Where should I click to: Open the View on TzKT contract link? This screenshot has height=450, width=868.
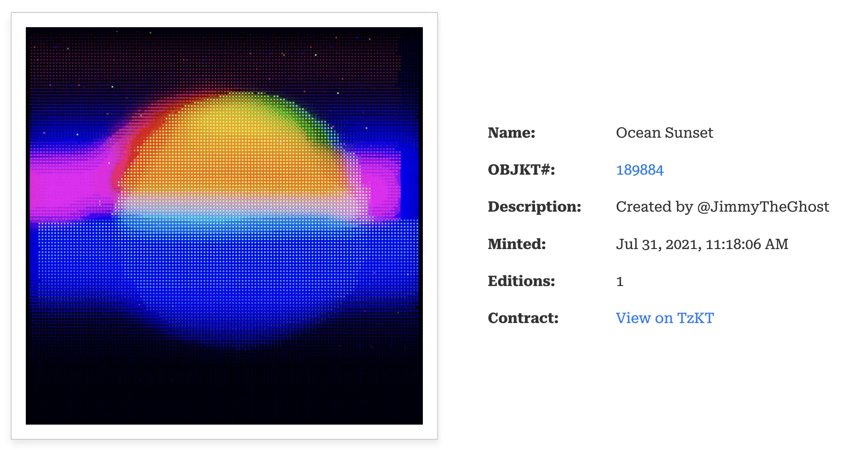point(665,318)
